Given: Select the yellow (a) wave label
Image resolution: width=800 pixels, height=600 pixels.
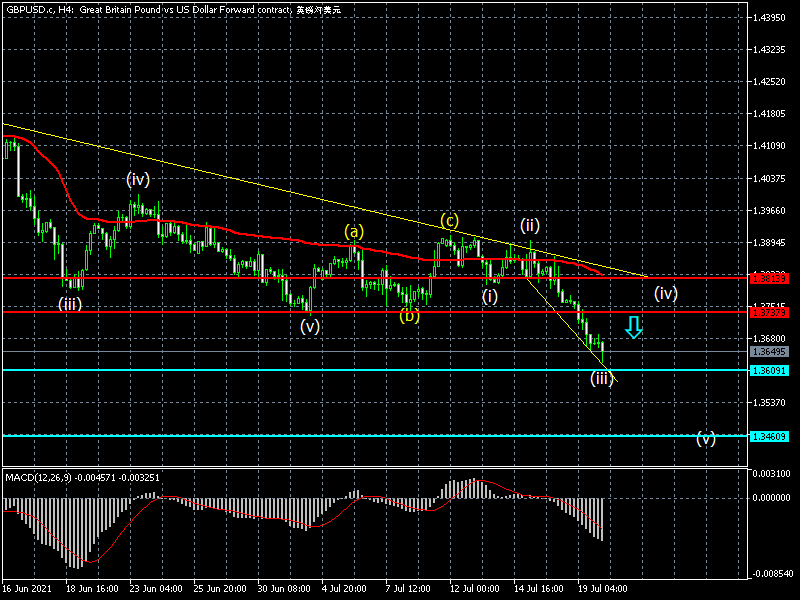Looking at the screenshot, I should (x=354, y=232).
